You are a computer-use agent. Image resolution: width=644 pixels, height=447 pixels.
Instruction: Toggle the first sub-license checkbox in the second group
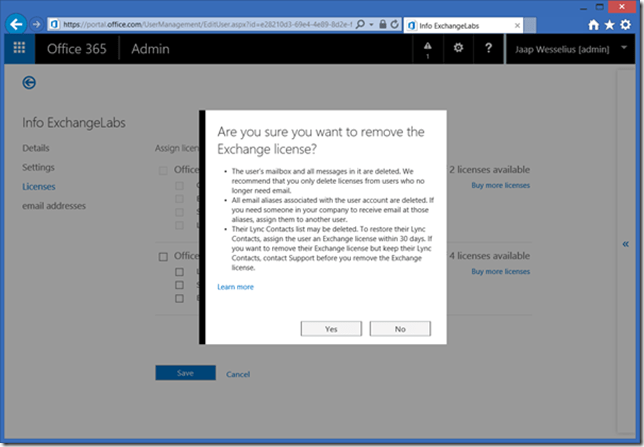point(179,272)
